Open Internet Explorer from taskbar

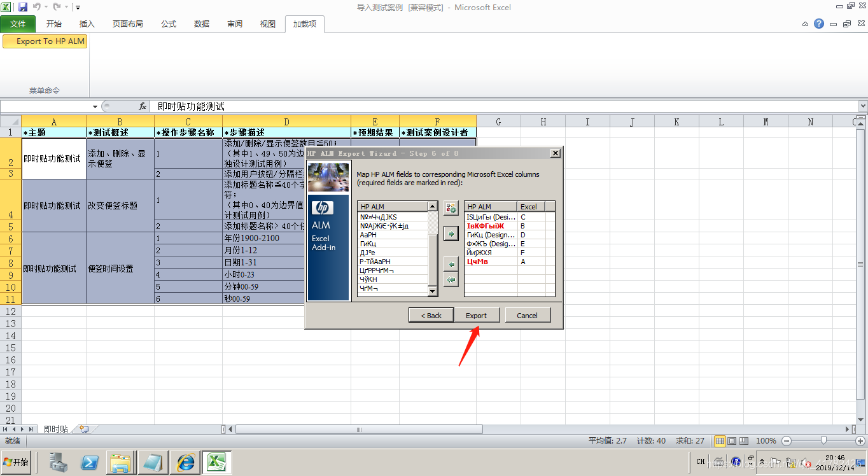(x=186, y=463)
